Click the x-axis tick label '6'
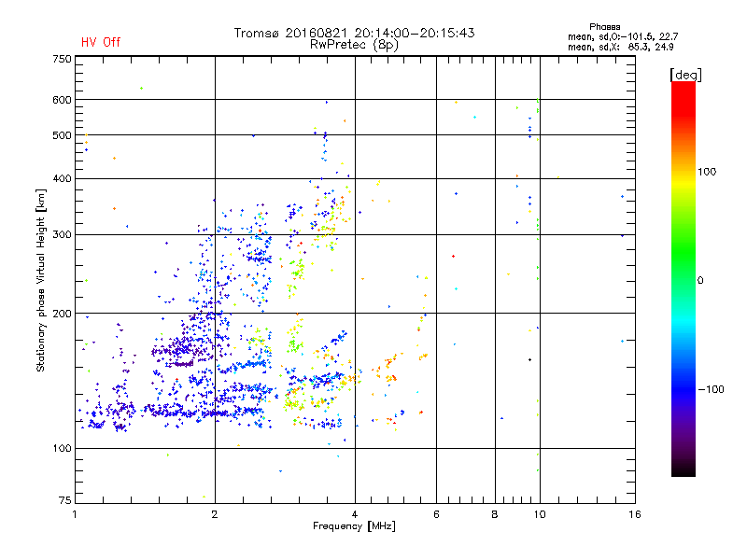 436,514
